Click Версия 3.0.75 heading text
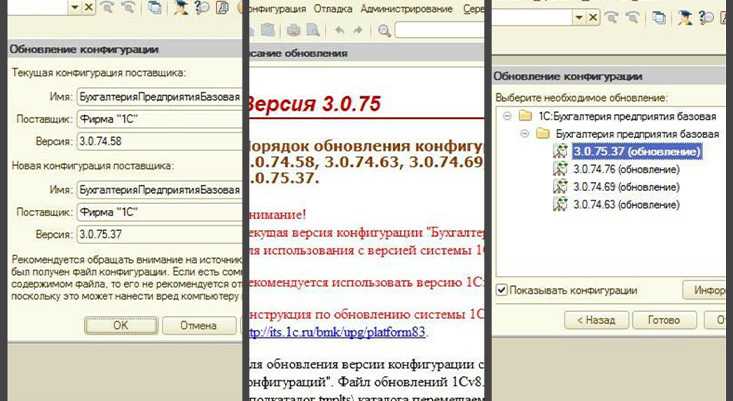Viewport: 733px width, 401px height. tap(314, 104)
